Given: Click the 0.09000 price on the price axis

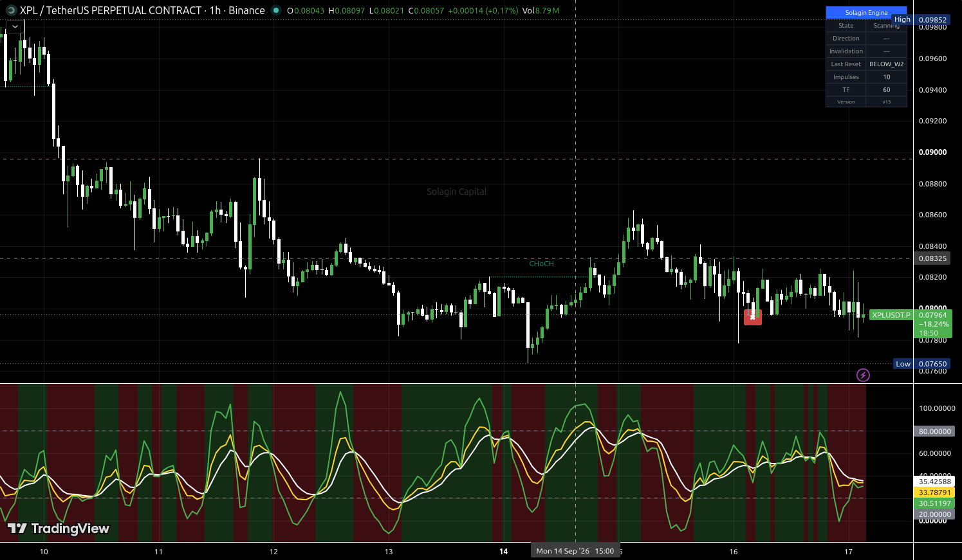Looking at the screenshot, I should [x=932, y=152].
